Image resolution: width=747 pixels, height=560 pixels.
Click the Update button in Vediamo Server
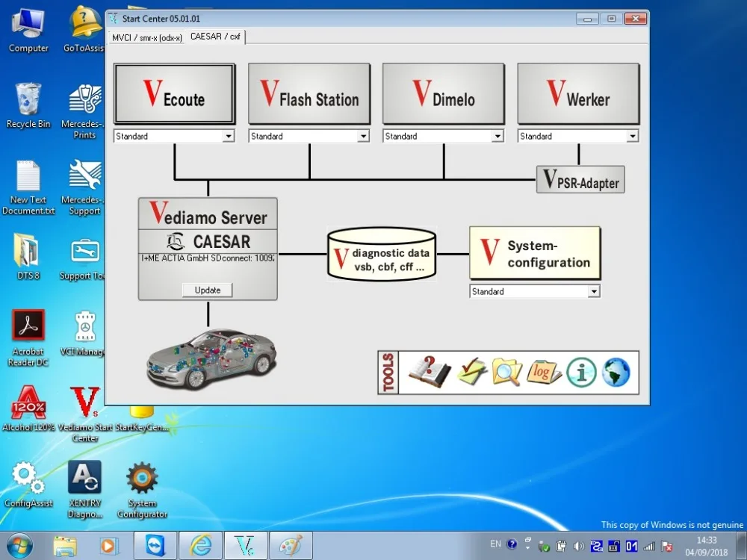coord(207,290)
